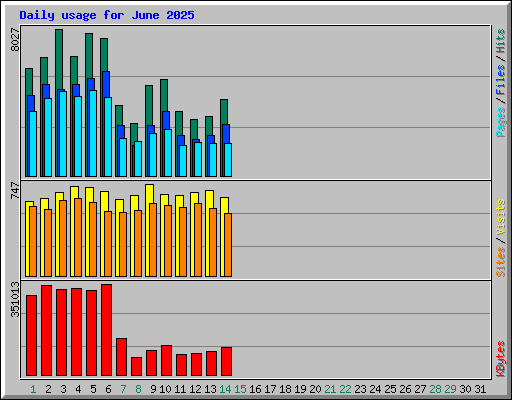Click day 9 on the x-axis
The image size is (512, 400).
(153, 389)
